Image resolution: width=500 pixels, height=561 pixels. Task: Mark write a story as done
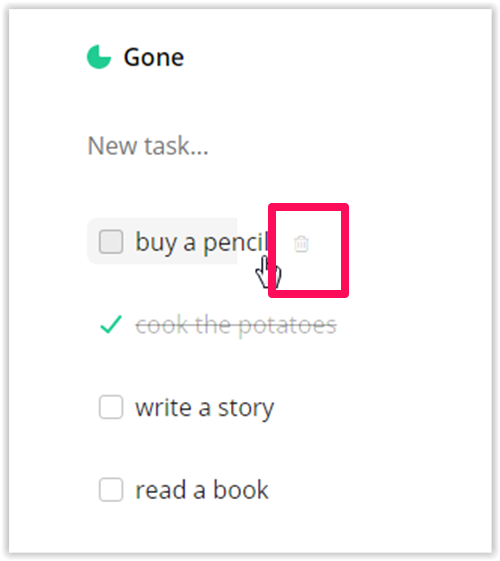click(111, 407)
